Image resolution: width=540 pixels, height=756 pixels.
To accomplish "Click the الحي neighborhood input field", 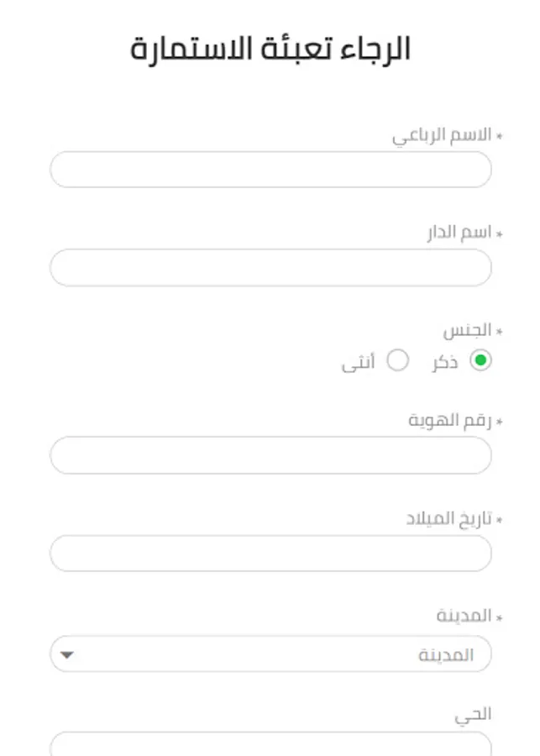I will (270, 744).
